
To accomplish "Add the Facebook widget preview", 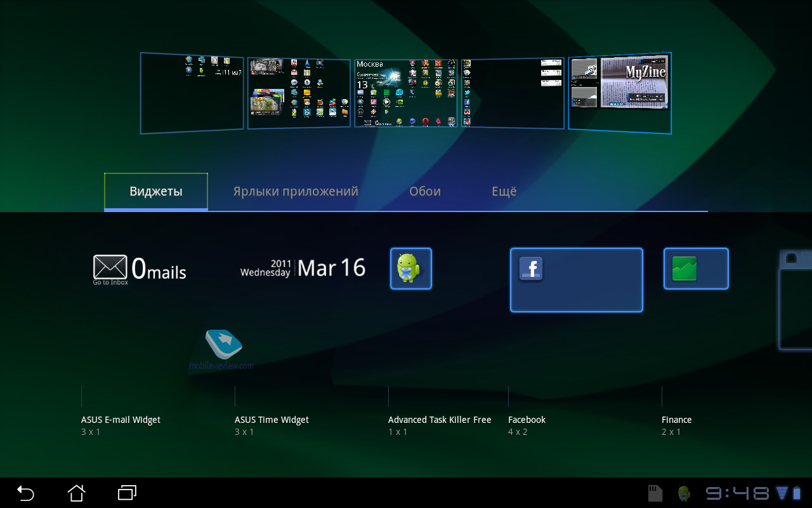I will [577, 280].
